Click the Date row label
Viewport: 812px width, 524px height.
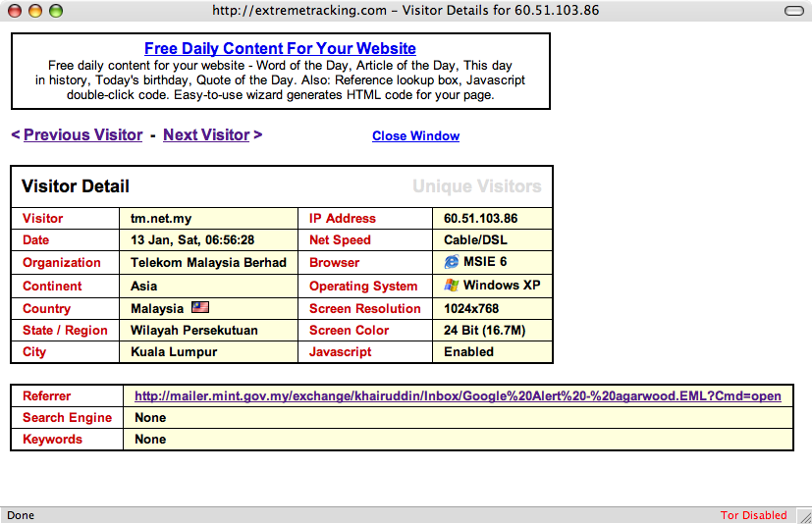pos(35,240)
